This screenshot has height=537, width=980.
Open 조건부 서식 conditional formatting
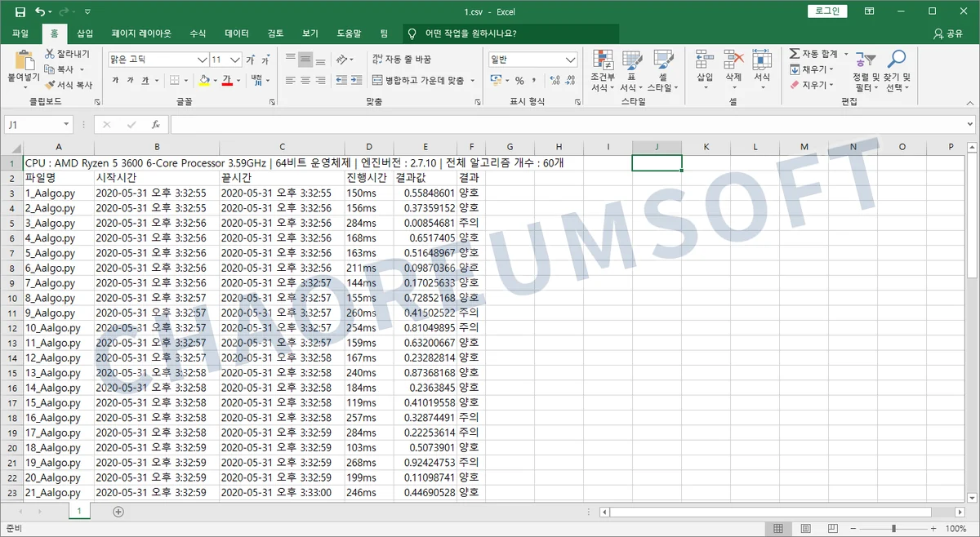point(603,71)
